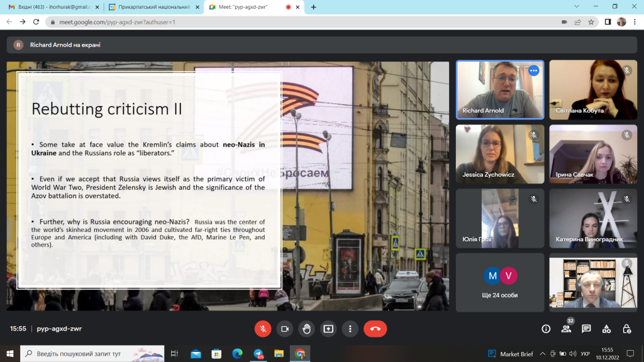Switch to the Gmail inbox tab
This screenshot has height=362, width=644.
[x=54, y=7]
